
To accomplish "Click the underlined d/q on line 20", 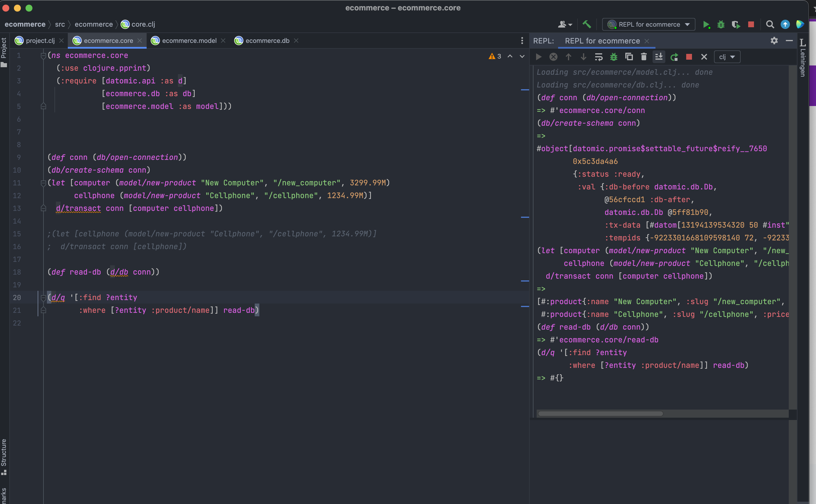I will [x=58, y=298].
